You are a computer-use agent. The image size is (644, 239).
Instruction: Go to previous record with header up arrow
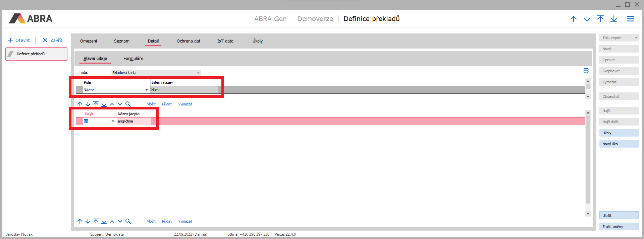click(574, 19)
